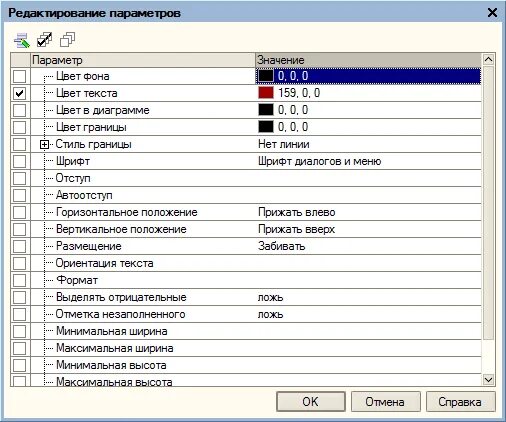The image size is (506, 422).
Task: Tick the Формат checkbox
Action: 19,280
